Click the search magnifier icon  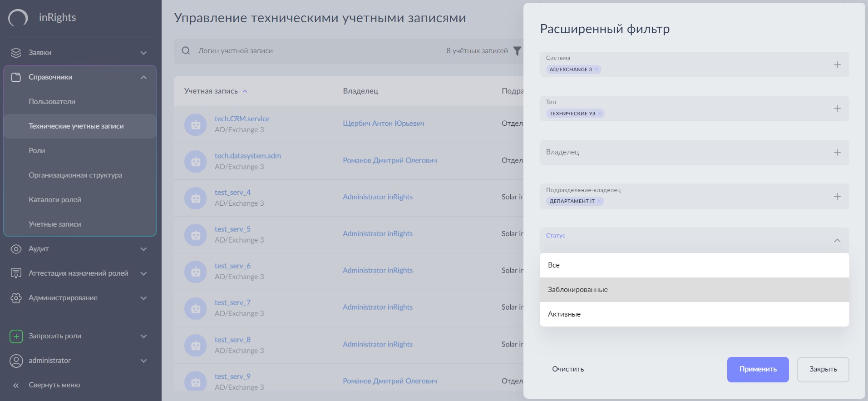[x=186, y=50]
